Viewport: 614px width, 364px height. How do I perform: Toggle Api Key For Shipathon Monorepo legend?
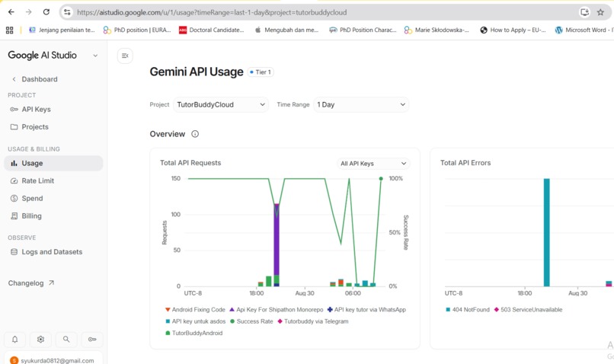(276, 310)
